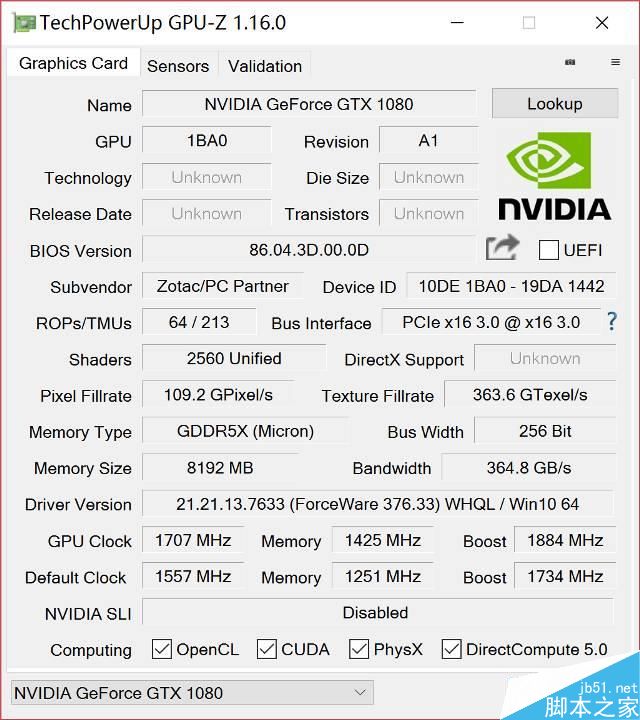Click the Driver Version field

pos(377,504)
